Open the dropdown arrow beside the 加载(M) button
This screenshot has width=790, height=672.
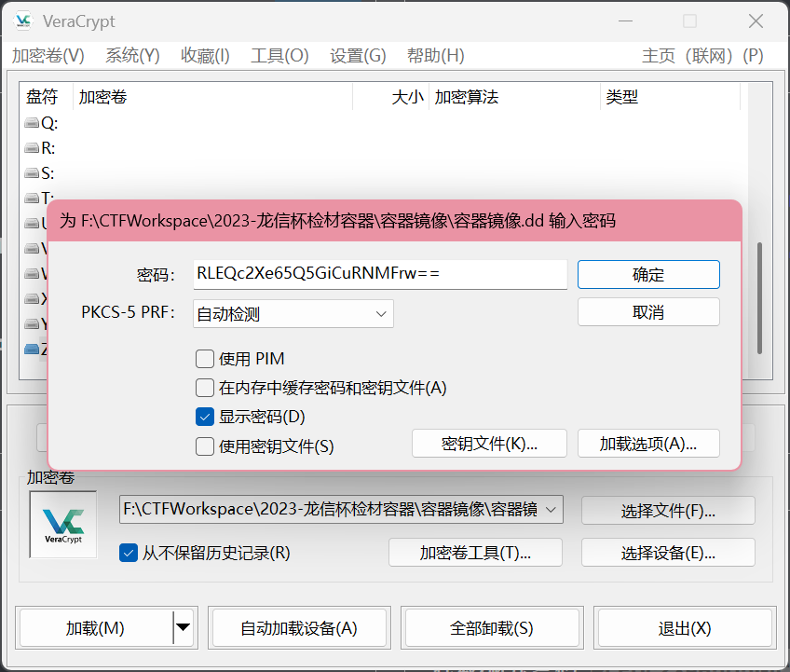click(x=183, y=627)
